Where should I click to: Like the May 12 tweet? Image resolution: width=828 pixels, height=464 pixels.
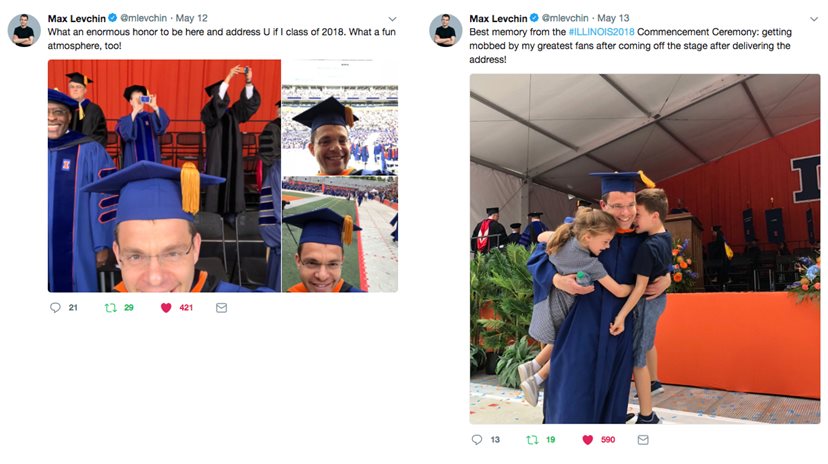pyautogui.click(x=166, y=308)
